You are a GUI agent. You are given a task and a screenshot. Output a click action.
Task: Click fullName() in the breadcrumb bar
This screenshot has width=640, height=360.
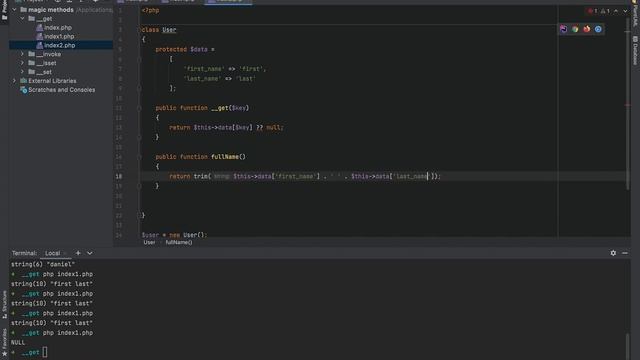[179, 242]
